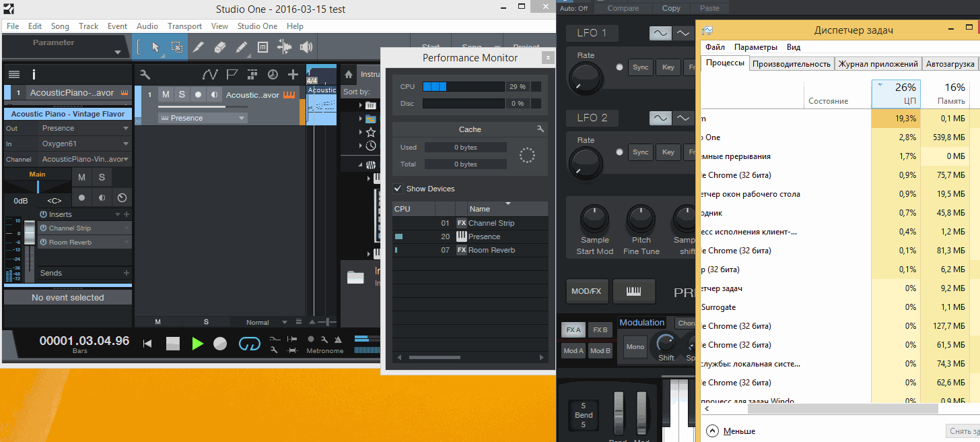Select the Eraser tool
This screenshot has width=980, height=442.
pos(219,47)
